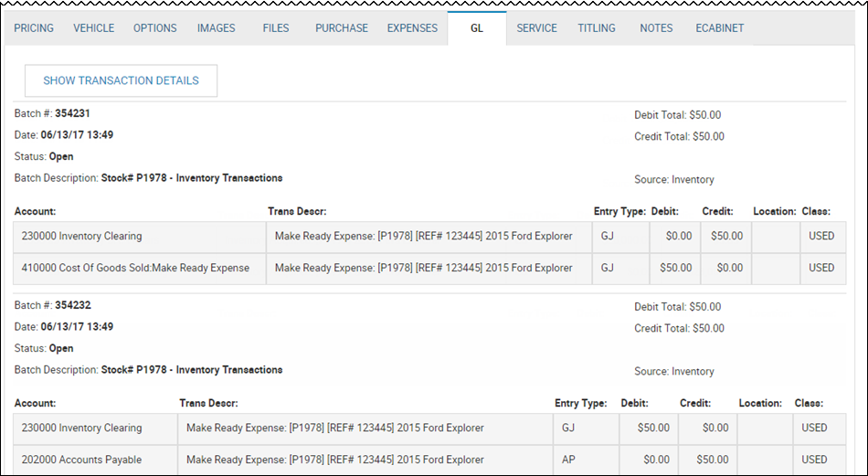Go to the IMAGES tab
The width and height of the screenshot is (868, 476).
click(216, 28)
